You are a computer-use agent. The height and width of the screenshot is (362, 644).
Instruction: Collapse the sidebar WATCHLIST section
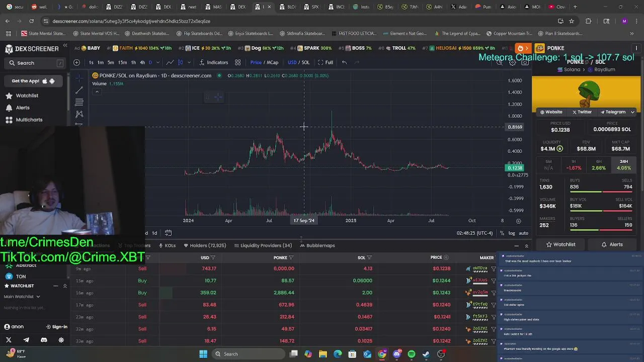click(56, 286)
